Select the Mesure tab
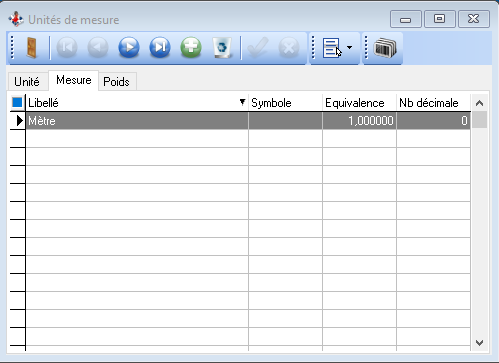This screenshot has height=363, width=499. [74, 80]
